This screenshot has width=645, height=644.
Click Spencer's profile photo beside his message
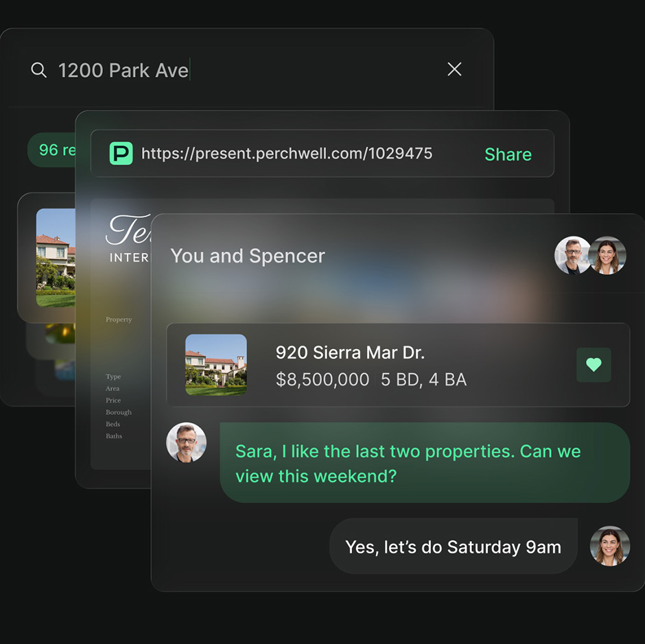(186, 442)
